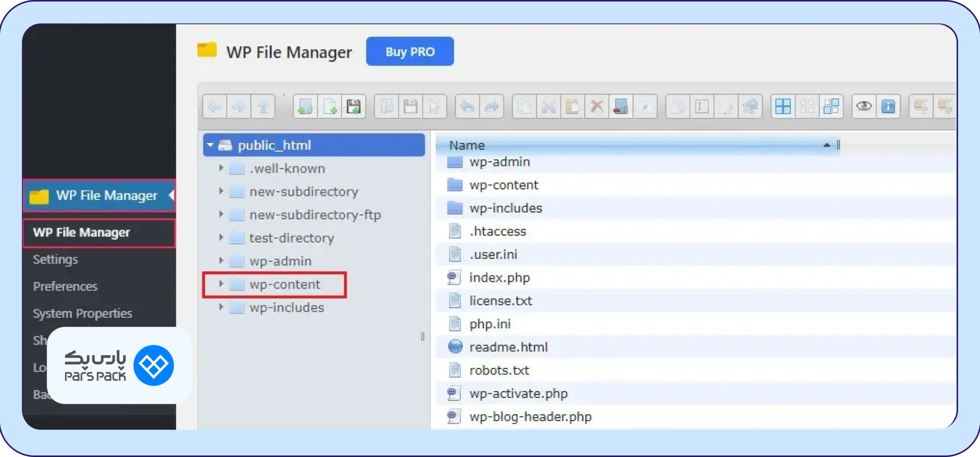Click the Paste clipboard icon

pos(573,106)
